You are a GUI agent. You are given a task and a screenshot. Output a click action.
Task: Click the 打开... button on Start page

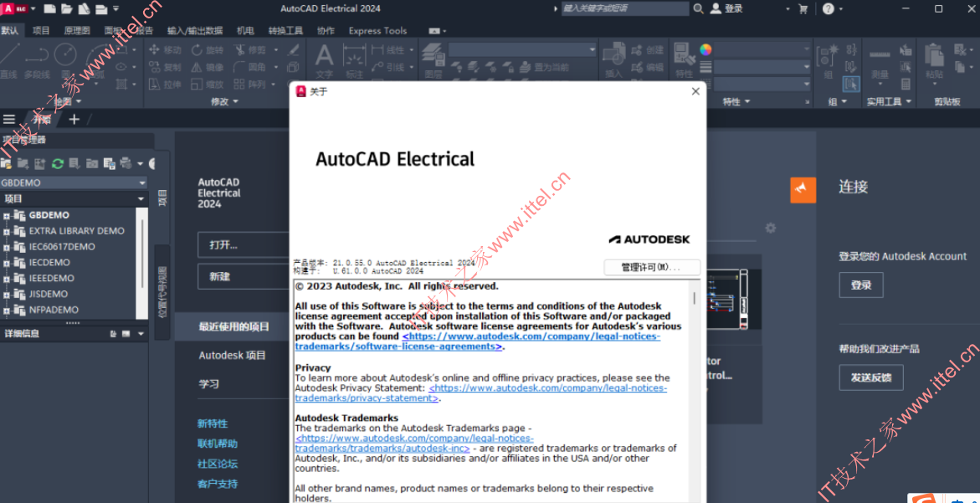tap(243, 245)
